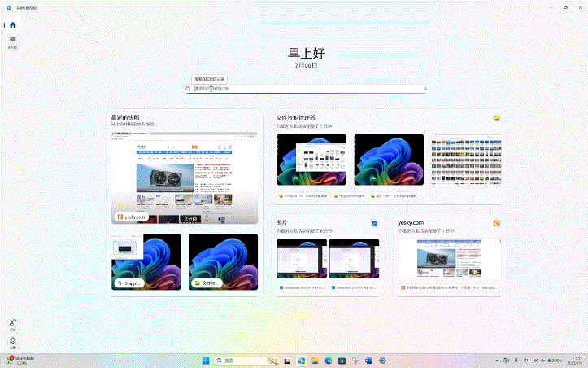Expand hidden system tray icons chevron
Viewport: 588px width, 368px height.
(496, 361)
